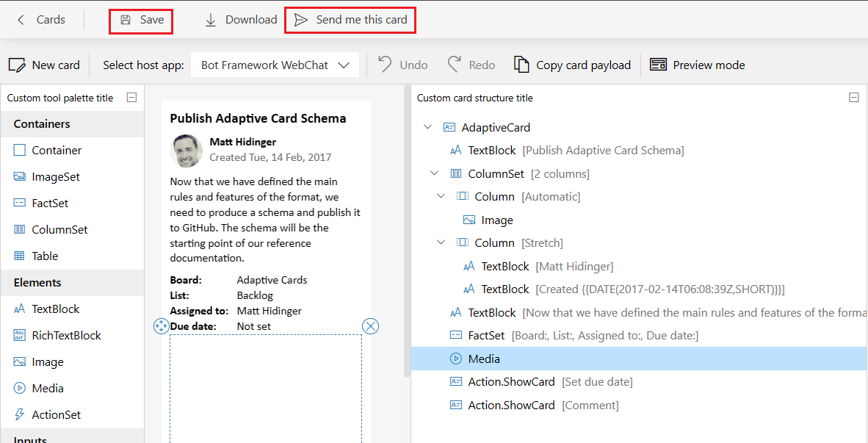Screen dimensions: 868x443
Task: Click Matt Hidinger's avatar image on card
Action: [x=186, y=151]
